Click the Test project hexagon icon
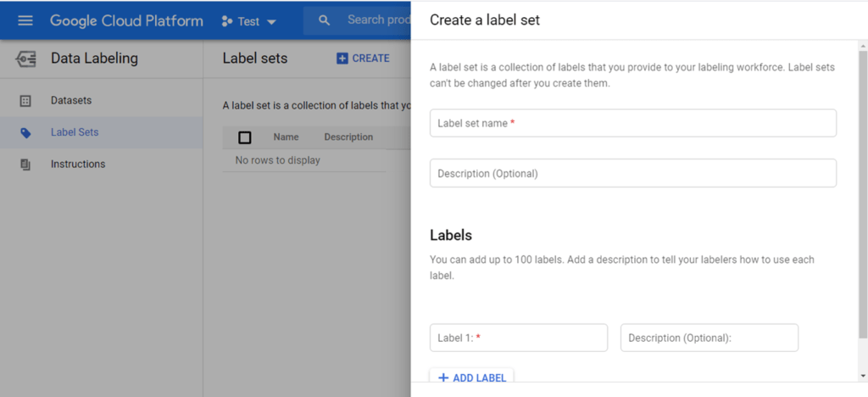Image resolution: width=868 pixels, height=397 pixels. 226,21
